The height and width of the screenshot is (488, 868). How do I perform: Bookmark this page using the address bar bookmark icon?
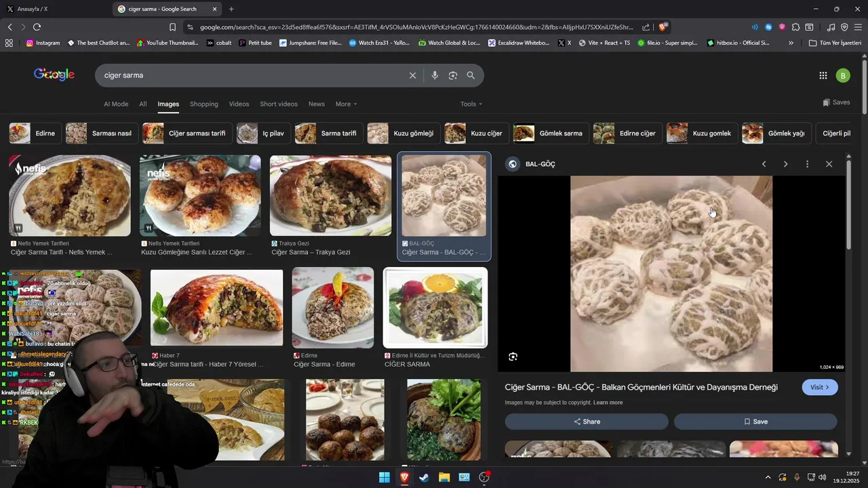click(172, 27)
